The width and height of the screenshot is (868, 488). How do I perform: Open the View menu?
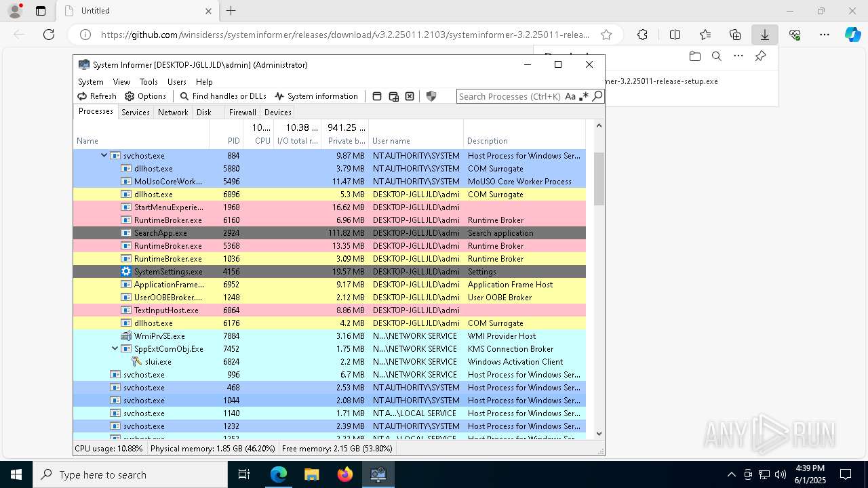(x=121, y=81)
